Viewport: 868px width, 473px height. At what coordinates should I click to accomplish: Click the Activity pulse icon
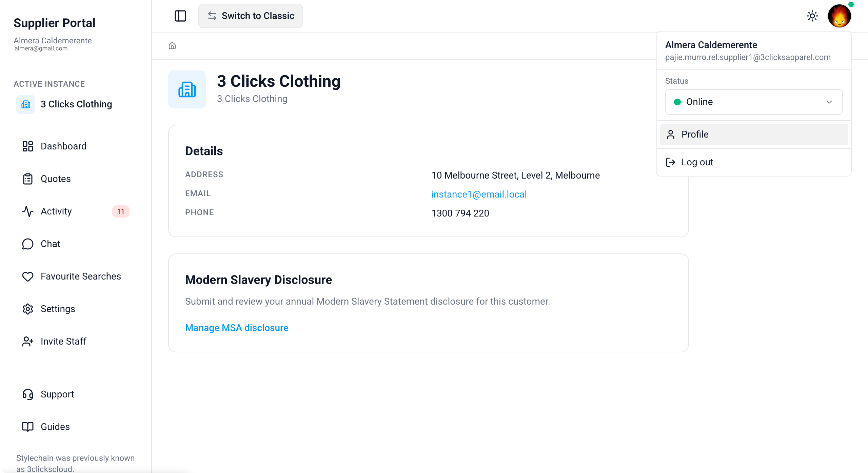(x=28, y=211)
